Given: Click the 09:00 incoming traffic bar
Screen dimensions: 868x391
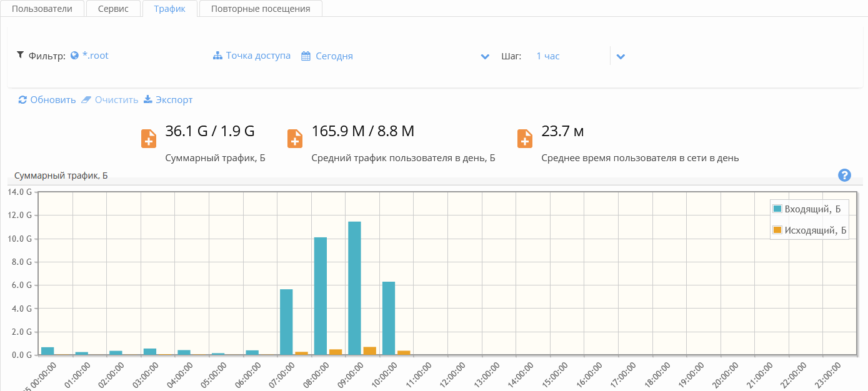Looking at the screenshot, I should click(354, 287).
